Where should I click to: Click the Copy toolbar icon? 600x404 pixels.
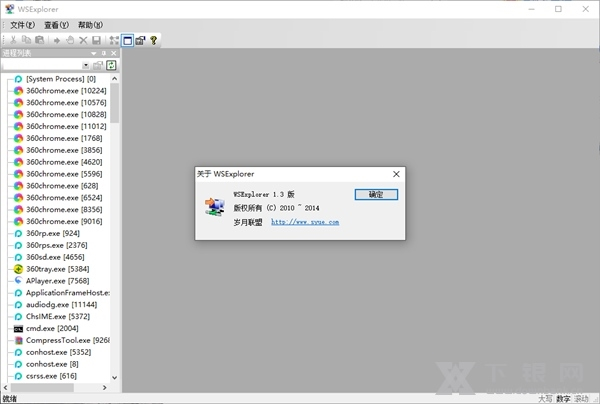tap(26, 40)
